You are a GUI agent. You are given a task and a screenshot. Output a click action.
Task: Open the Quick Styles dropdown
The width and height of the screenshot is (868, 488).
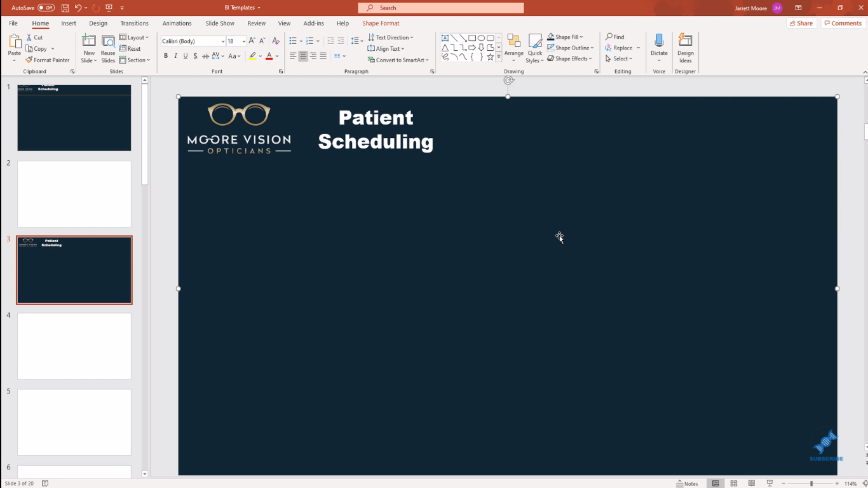tap(535, 48)
